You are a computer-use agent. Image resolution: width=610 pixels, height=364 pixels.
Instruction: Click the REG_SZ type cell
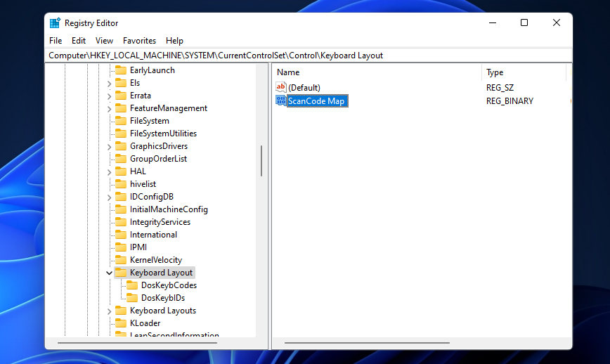(x=500, y=88)
